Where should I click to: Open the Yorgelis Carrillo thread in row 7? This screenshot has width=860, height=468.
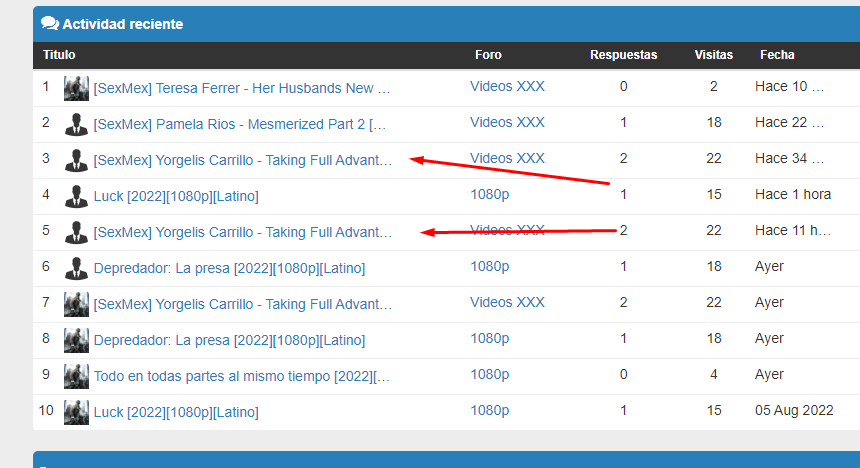tap(243, 304)
